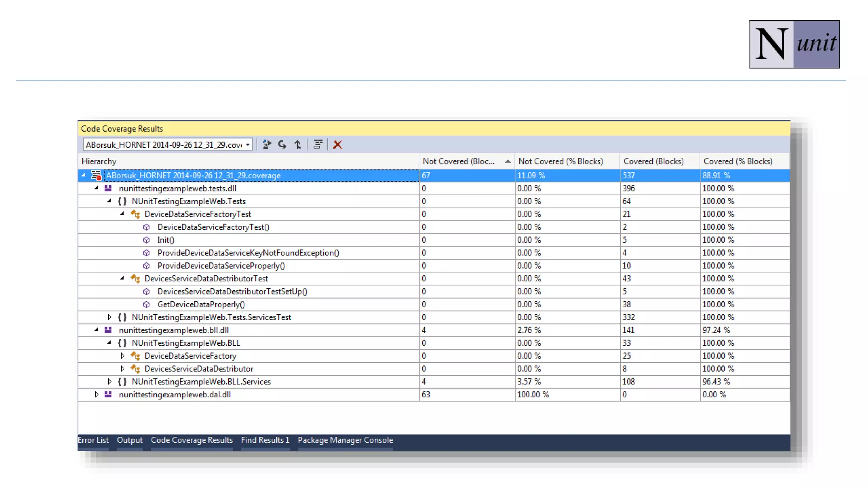Switch to the Find Results 1 tab
The height and width of the screenshot is (488, 868).
click(265, 440)
